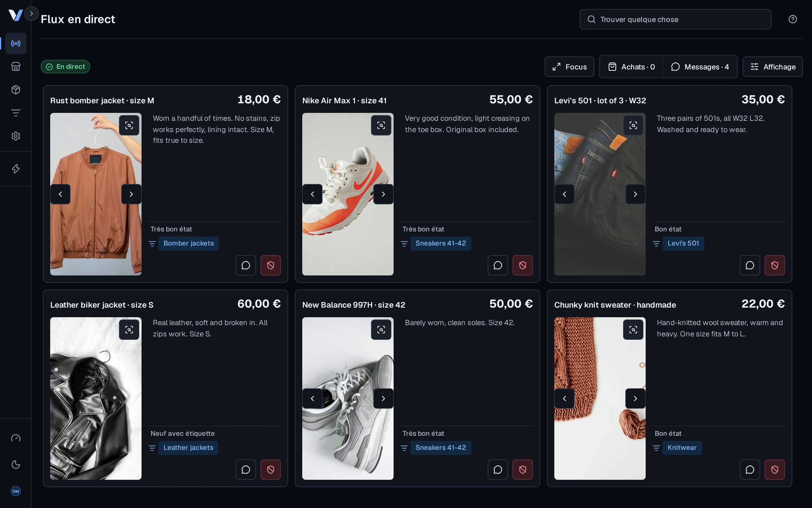Screen dimensions: 812x508
Task: Zoom the Nike Air Max 1 photo
Action: coord(381,125)
